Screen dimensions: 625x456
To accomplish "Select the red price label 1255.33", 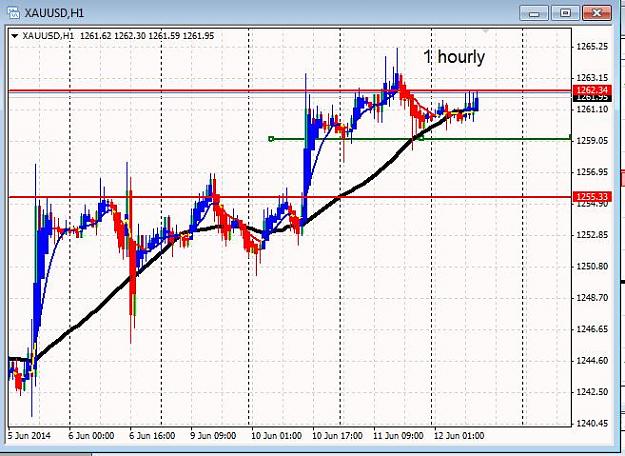I will 592,197.
